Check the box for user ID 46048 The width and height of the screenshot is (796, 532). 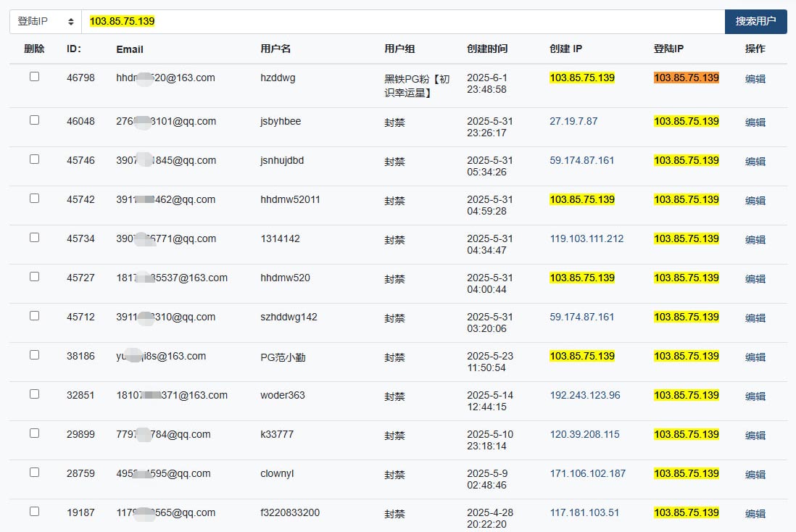[x=35, y=120]
